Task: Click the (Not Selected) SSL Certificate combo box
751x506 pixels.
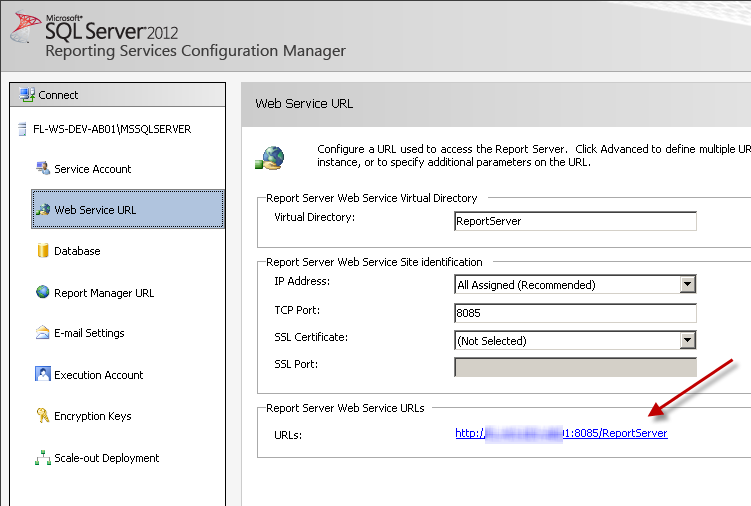Action: [x=575, y=340]
